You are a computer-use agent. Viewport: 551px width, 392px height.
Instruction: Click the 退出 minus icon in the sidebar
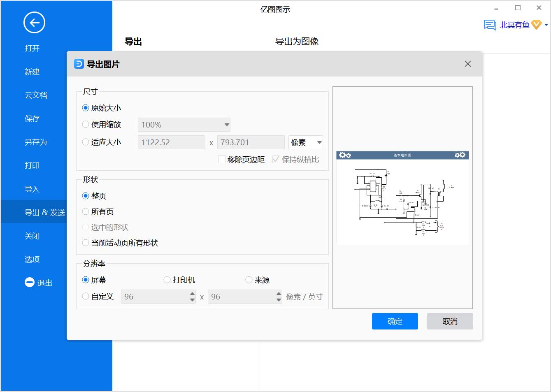(x=29, y=282)
